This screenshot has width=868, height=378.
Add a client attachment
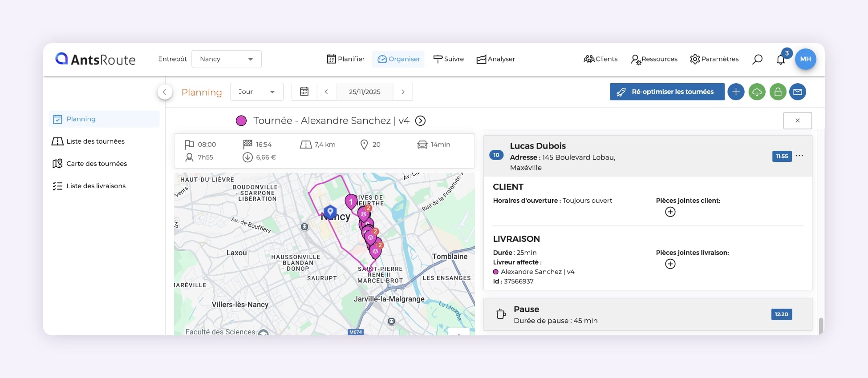[670, 212]
